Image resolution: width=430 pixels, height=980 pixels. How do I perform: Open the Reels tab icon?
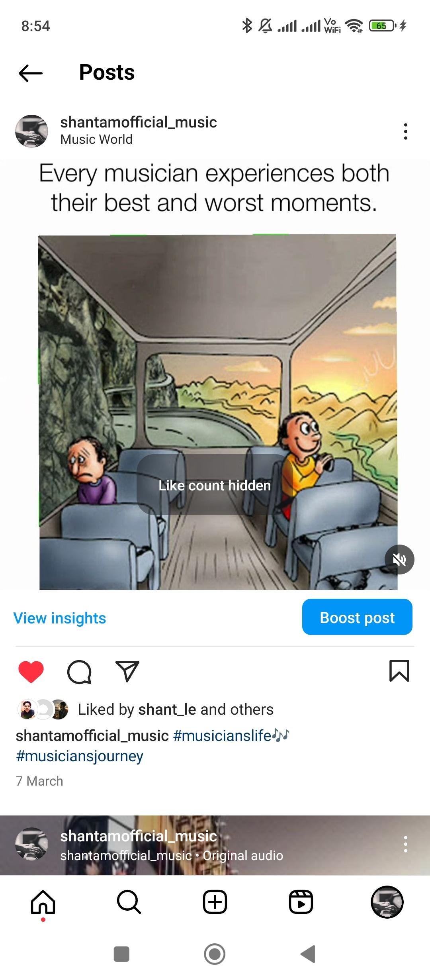pos(301,902)
